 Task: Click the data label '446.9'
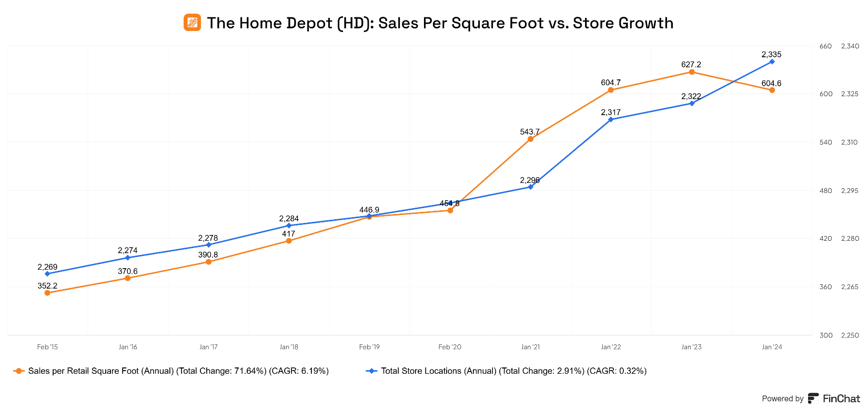[x=369, y=210]
